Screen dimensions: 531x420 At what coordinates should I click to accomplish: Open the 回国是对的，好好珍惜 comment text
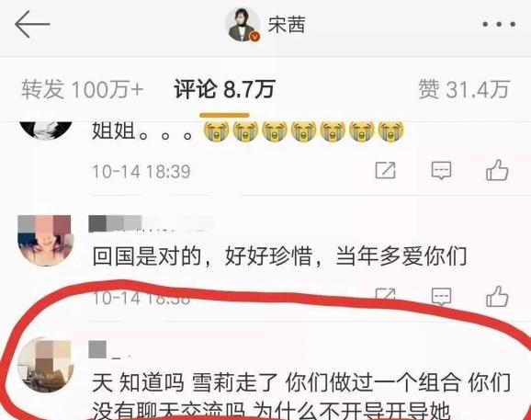tap(279, 256)
